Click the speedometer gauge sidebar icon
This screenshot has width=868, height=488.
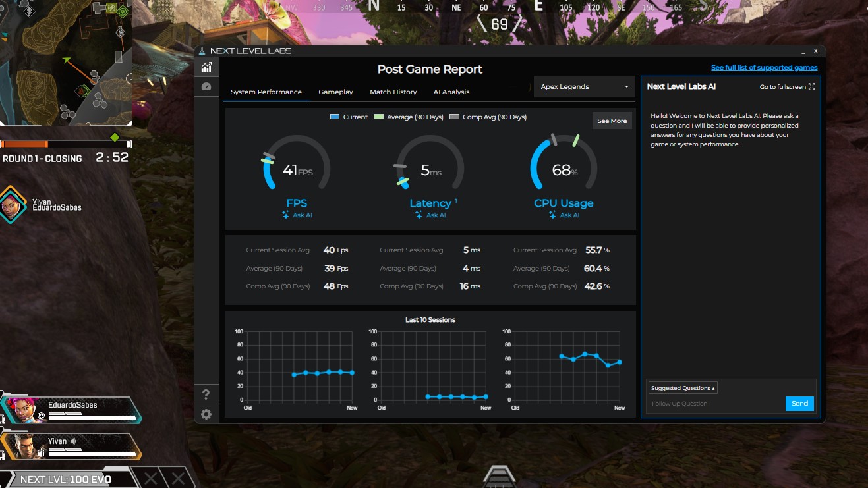click(206, 86)
